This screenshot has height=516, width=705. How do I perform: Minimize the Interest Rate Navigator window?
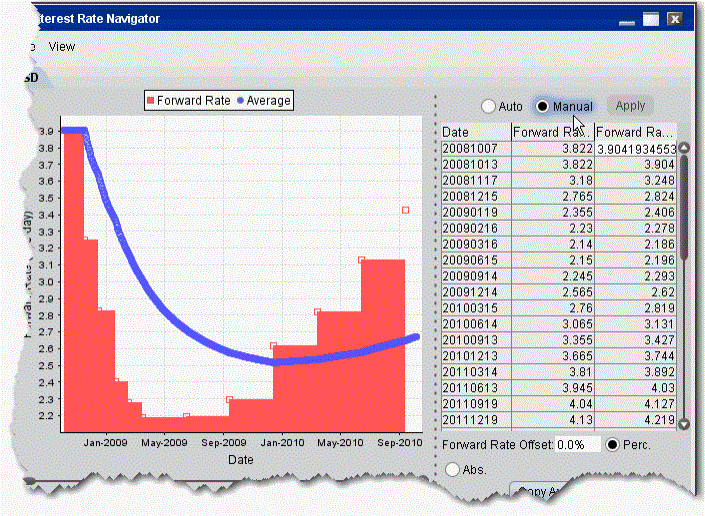(627, 19)
